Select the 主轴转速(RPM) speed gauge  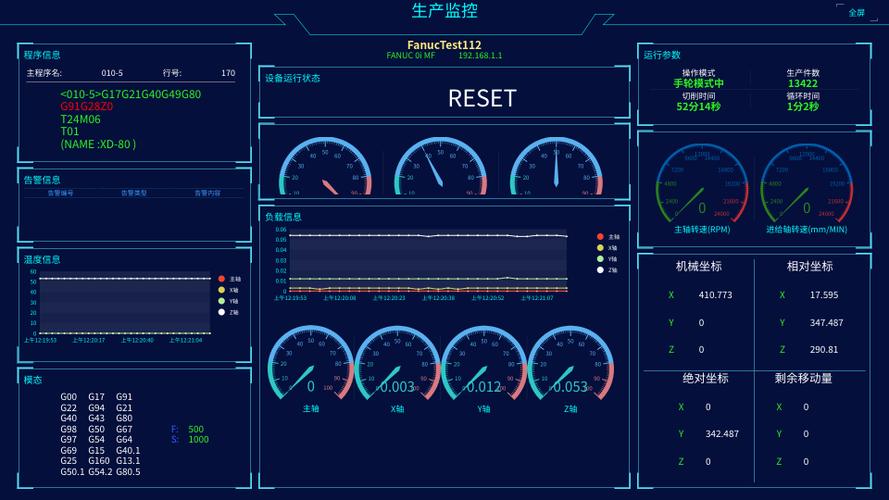[702, 189]
